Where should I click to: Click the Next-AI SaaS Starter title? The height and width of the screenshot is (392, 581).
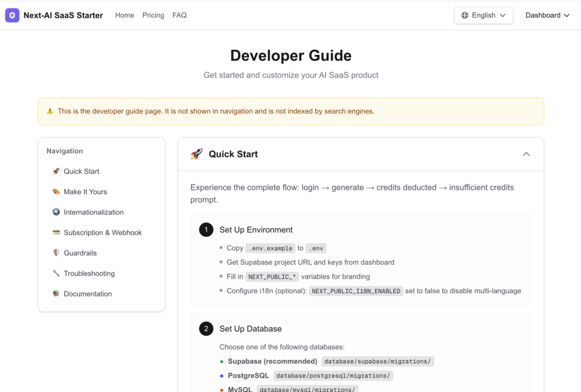63,16
